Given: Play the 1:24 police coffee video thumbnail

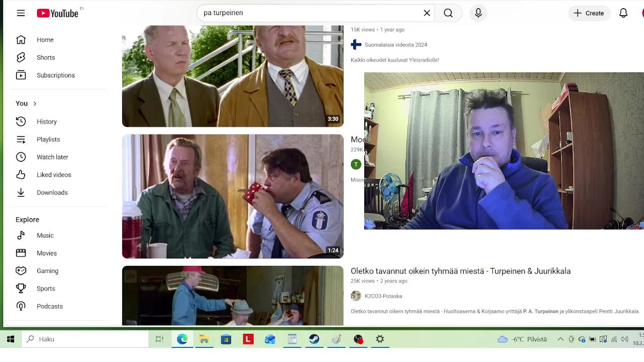Looking at the screenshot, I should pyautogui.click(x=232, y=196).
